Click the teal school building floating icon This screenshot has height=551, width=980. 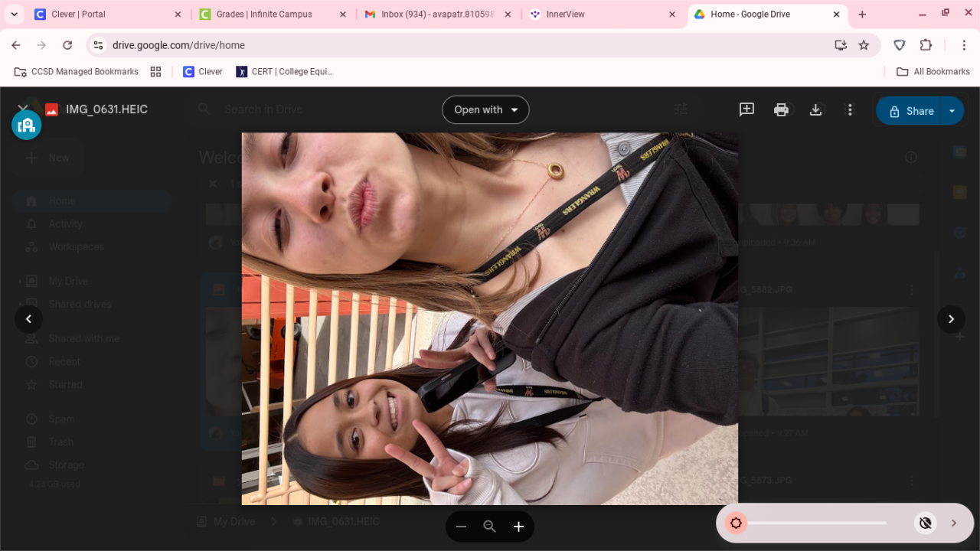coord(26,125)
